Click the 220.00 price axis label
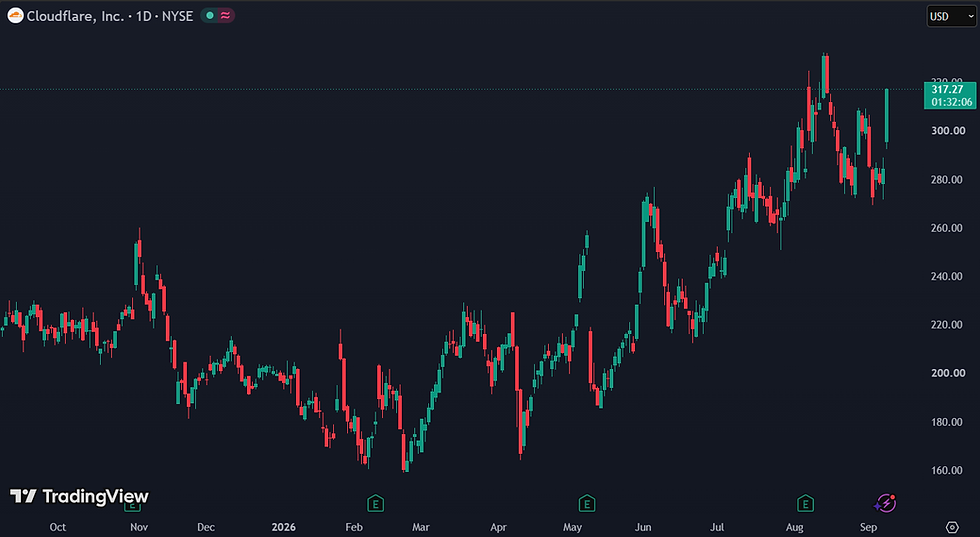Viewport: 980px width, 537px height. click(x=947, y=324)
